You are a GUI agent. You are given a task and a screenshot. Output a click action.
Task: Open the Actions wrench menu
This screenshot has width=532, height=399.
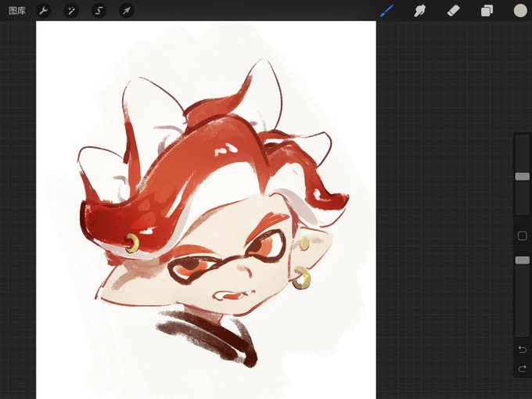click(x=44, y=10)
